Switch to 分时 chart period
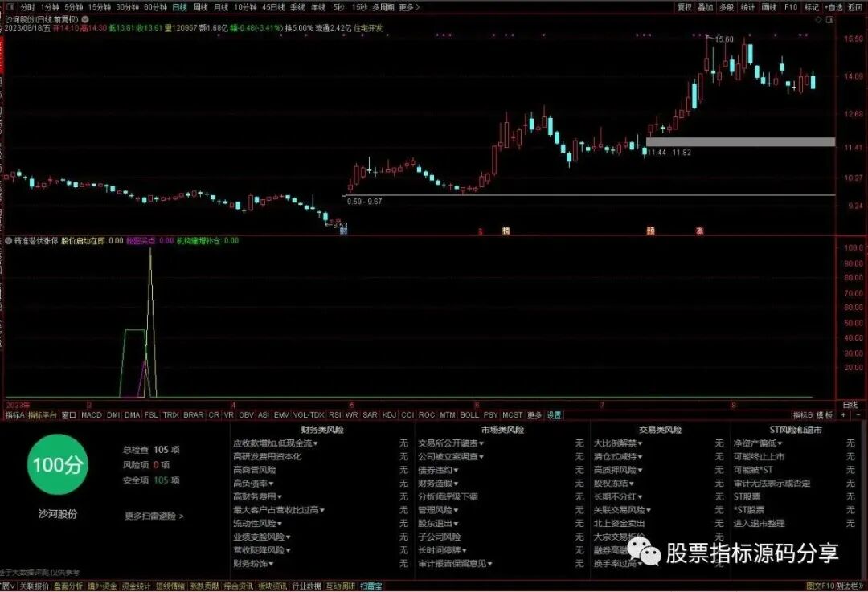 click(x=27, y=8)
